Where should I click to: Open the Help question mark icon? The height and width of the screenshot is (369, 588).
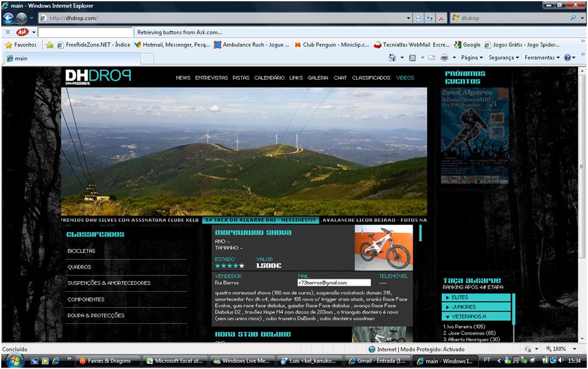[x=567, y=58]
